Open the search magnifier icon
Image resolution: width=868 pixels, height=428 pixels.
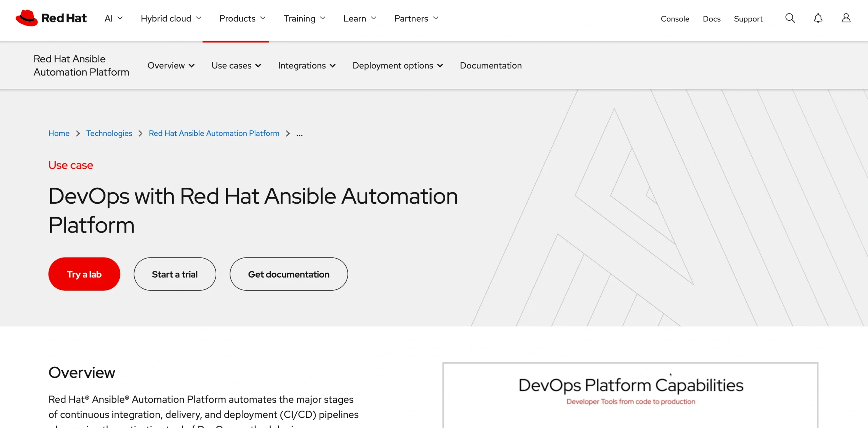pyautogui.click(x=790, y=18)
